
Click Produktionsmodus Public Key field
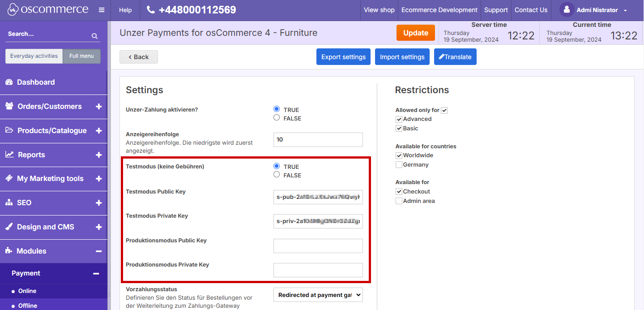(318, 246)
